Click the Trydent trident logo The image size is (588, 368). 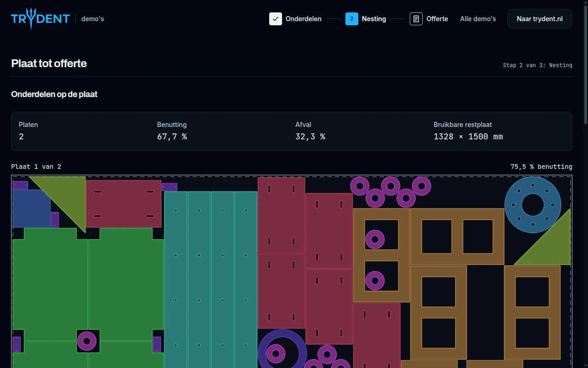point(40,19)
